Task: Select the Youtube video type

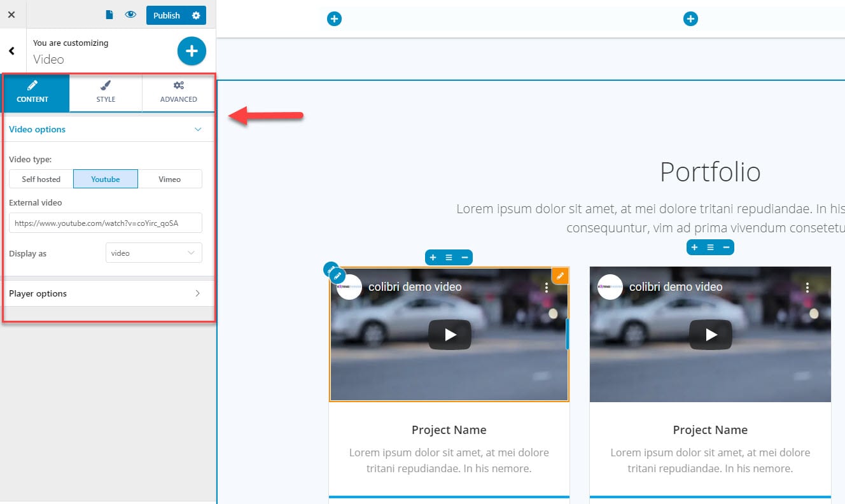Action: [x=105, y=179]
